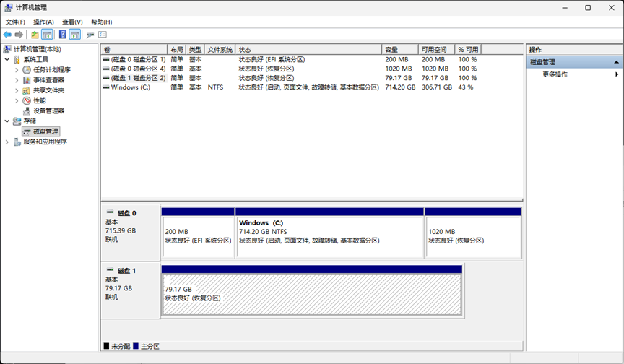Open the 更多操作 submenu arrow
The width and height of the screenshot is (624, 364).
(617, 74)
